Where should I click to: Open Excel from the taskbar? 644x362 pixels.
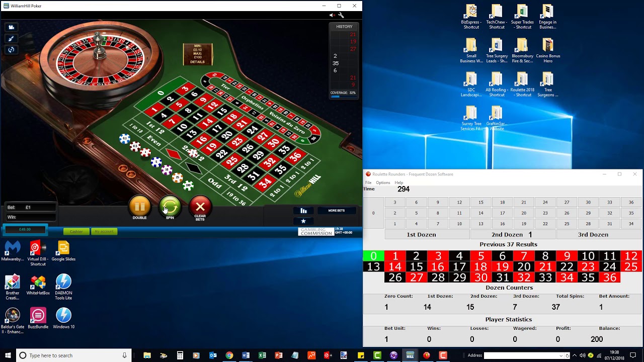click(262, 355)
